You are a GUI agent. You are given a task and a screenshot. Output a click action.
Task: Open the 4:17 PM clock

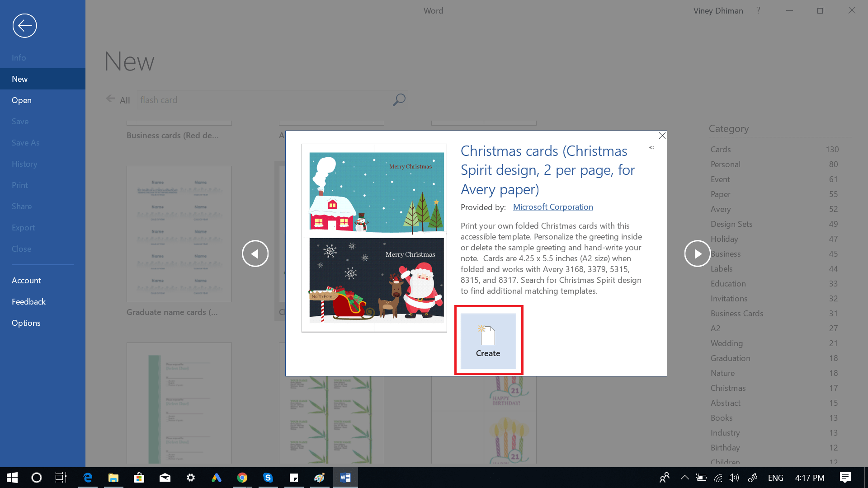coord(810,478)
